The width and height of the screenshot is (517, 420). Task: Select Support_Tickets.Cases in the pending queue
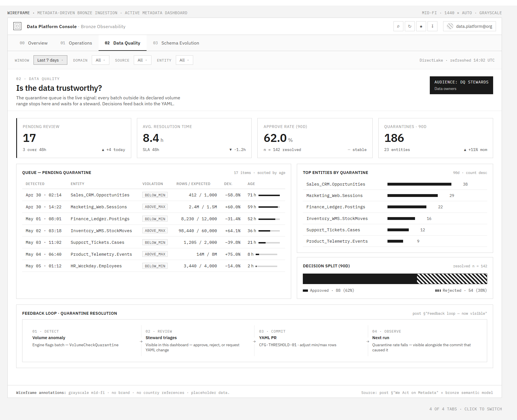click(154, 242)
